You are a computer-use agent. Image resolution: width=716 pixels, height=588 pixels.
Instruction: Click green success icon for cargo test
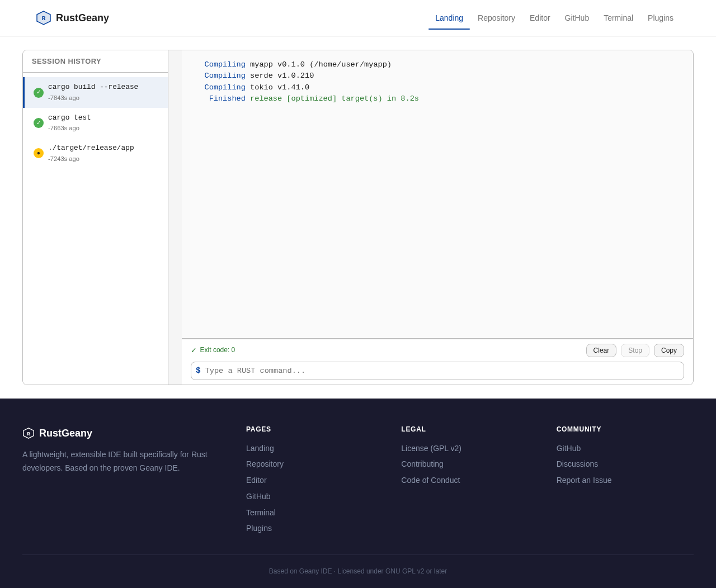click(x=39, y=123)
